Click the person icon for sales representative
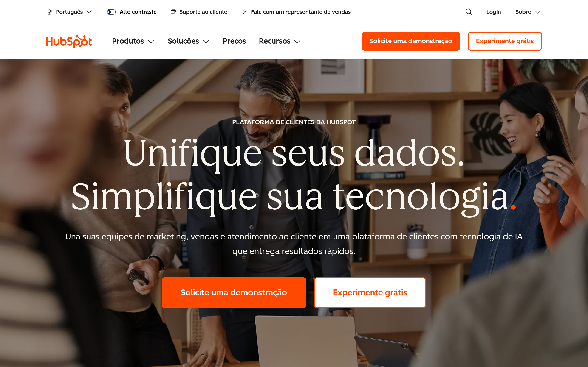588x367 pixels. 245,12
